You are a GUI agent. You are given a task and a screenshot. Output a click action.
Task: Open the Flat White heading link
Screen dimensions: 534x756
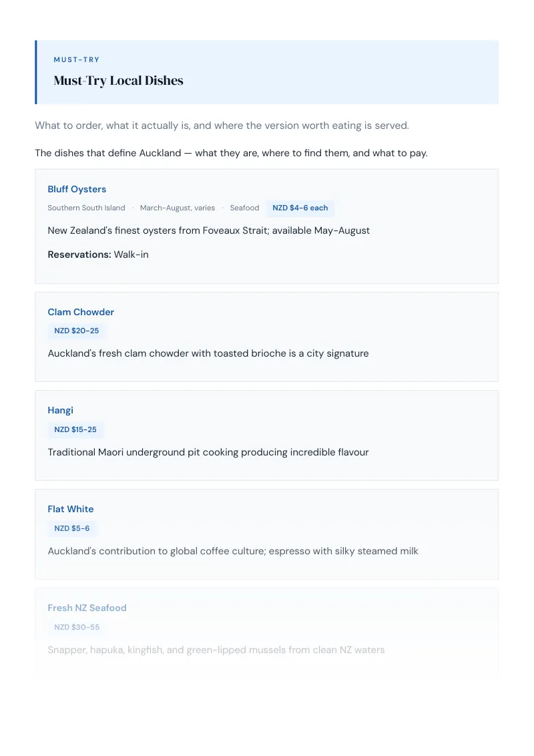[x=70, y=509]
